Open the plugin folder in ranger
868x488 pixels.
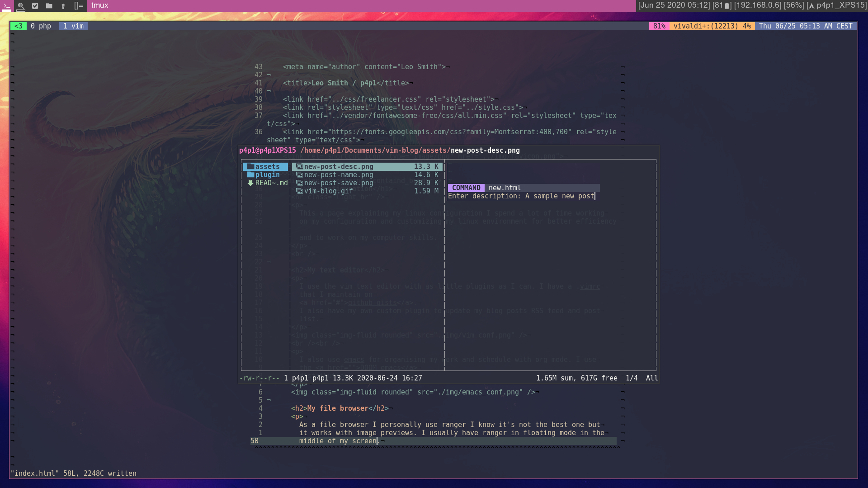[266, 175]
